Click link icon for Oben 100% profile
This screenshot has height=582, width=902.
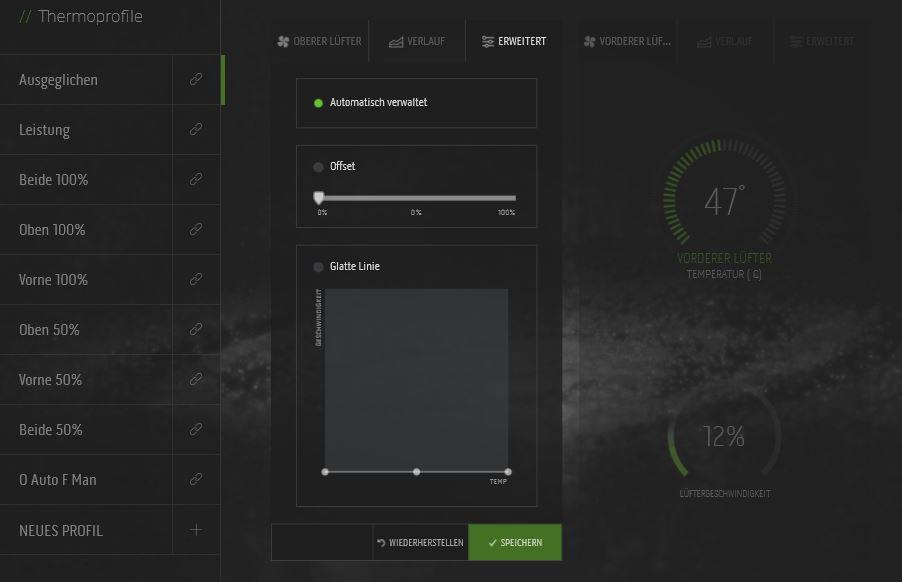point(196,230)
